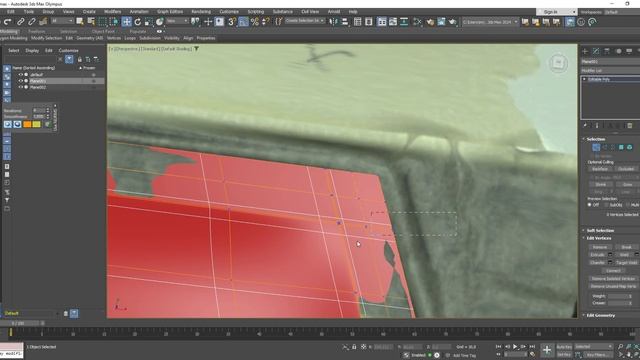
Task: Open Select by Name dialog icon
Action: [x=91, y=22]
